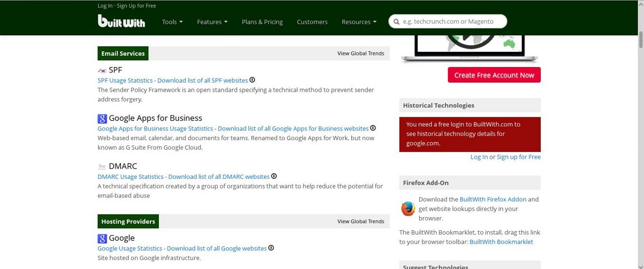This screenshot has width=644, height=269.
Task: Click the SPF heading
Action: 115,70
